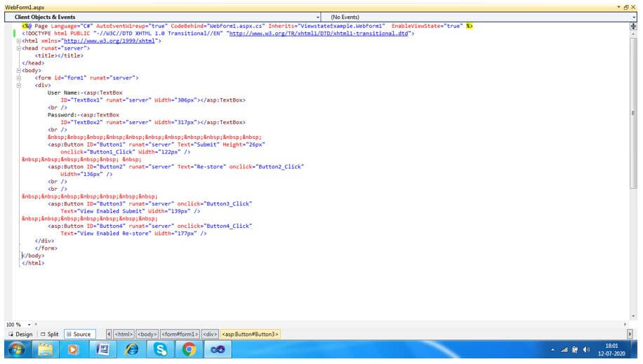Open the 100 % zoom dropdown
Screen dimensions: 643x364
coord(29,325)
